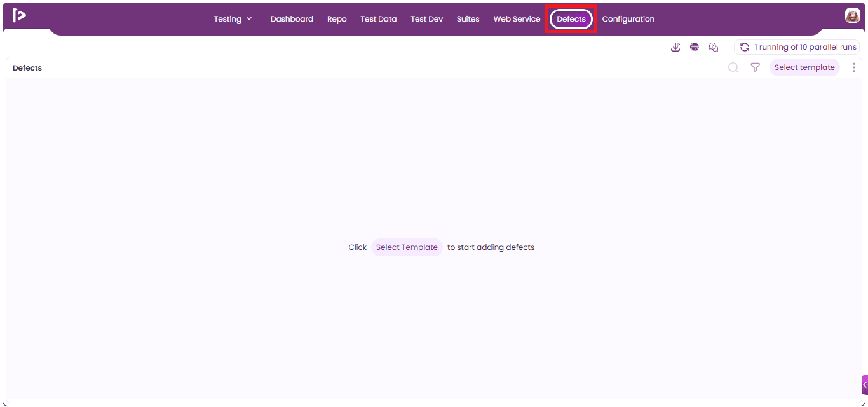Image resolution: width=868 pixels, height=407 pixels.
Task: Click the search magnifier in the Defects panel
Action: click(733, 67)
